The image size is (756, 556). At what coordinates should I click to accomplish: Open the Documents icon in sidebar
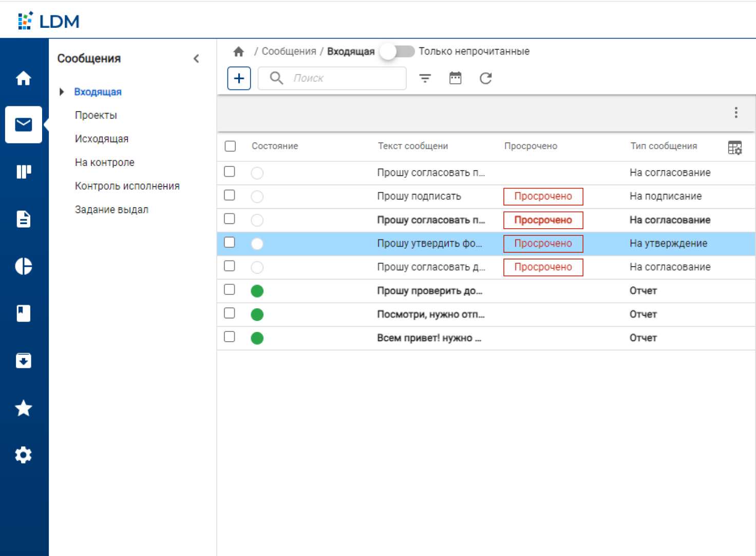[x=24, y=219]
